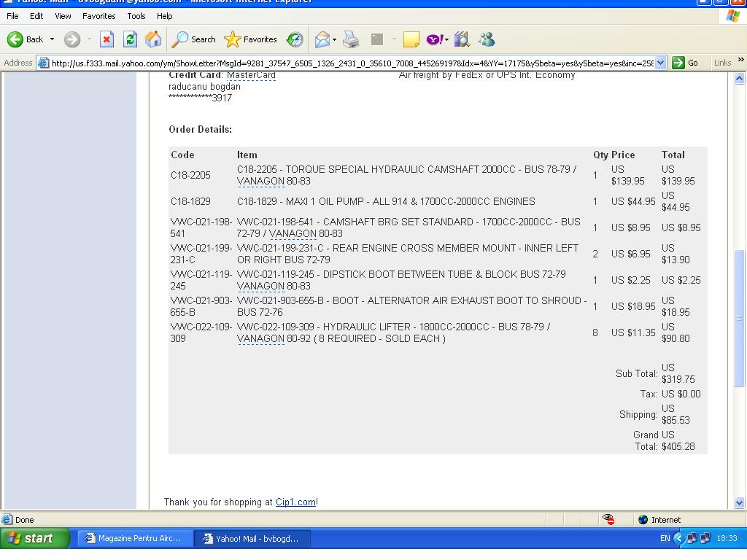Click the yellow Discuss note icon
This screenshot has height=560, width=747.
click(x=411, y=39)
